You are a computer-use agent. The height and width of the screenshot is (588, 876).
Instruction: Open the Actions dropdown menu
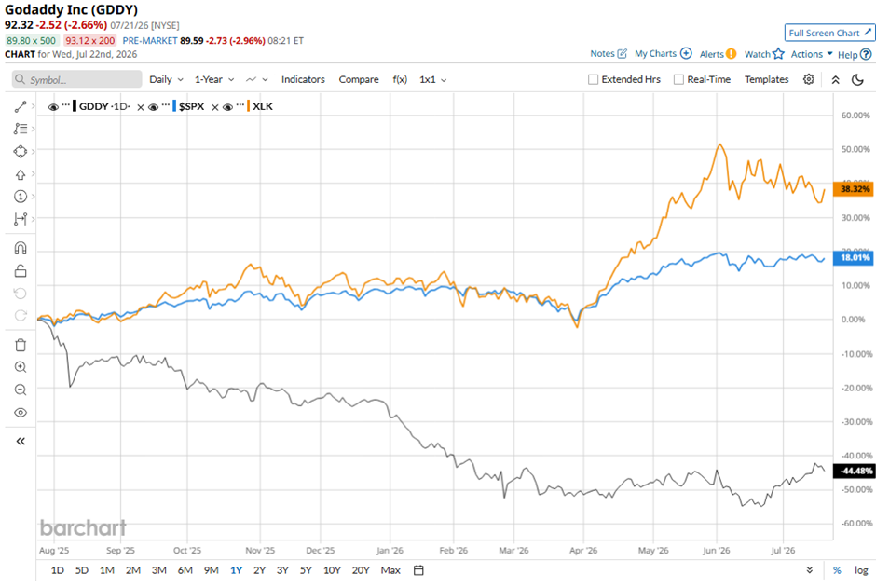coord(812,54)
